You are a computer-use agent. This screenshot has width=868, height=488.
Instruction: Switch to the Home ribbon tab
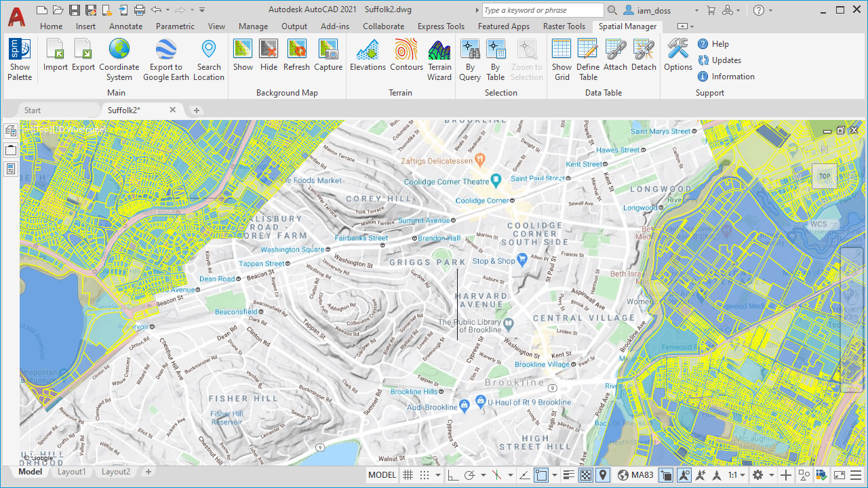click(51, 26)
